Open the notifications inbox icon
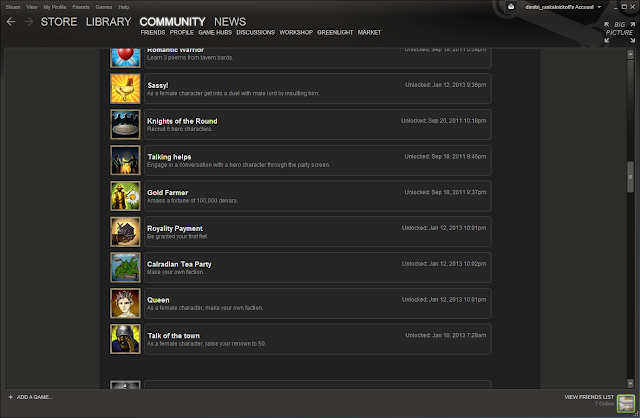Screen dimensions: 640x418 point(511,7)
